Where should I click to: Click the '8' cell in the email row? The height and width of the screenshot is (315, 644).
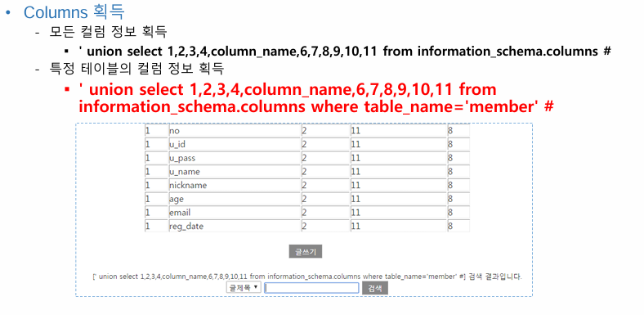458,212
